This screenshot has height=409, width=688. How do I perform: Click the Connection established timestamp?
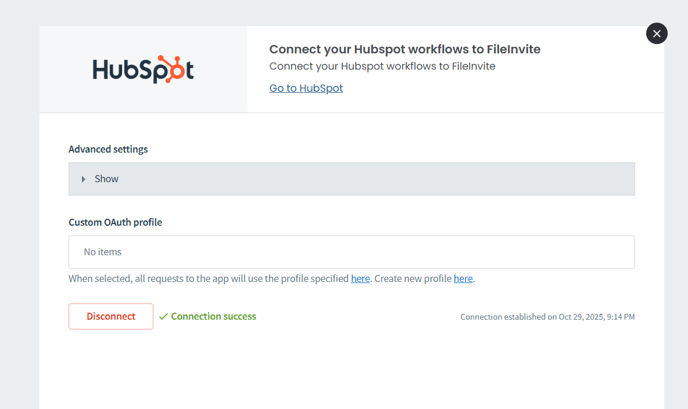(x=547, y=317)
